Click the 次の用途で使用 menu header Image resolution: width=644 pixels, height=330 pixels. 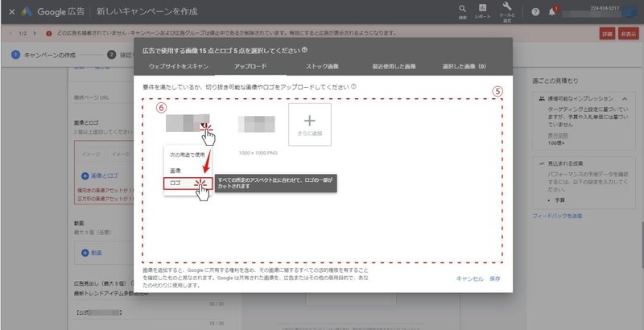pos(188,155)
